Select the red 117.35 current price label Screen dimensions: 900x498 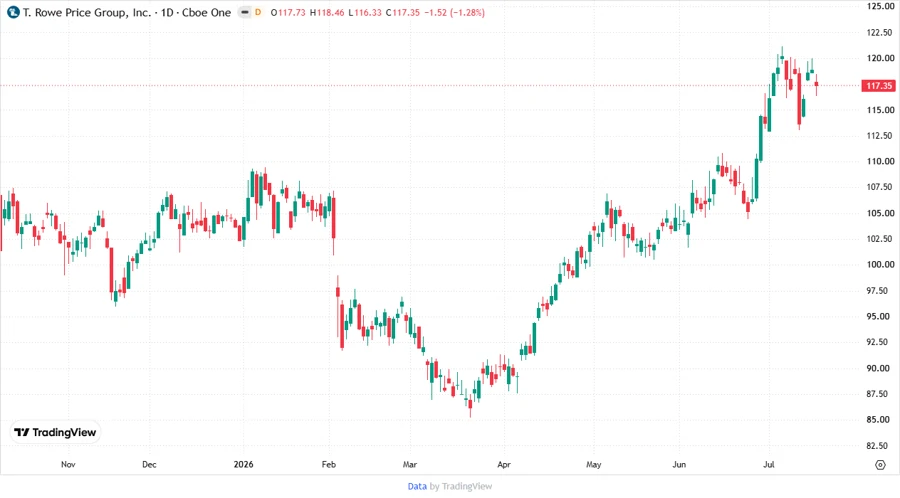point(878,85)
